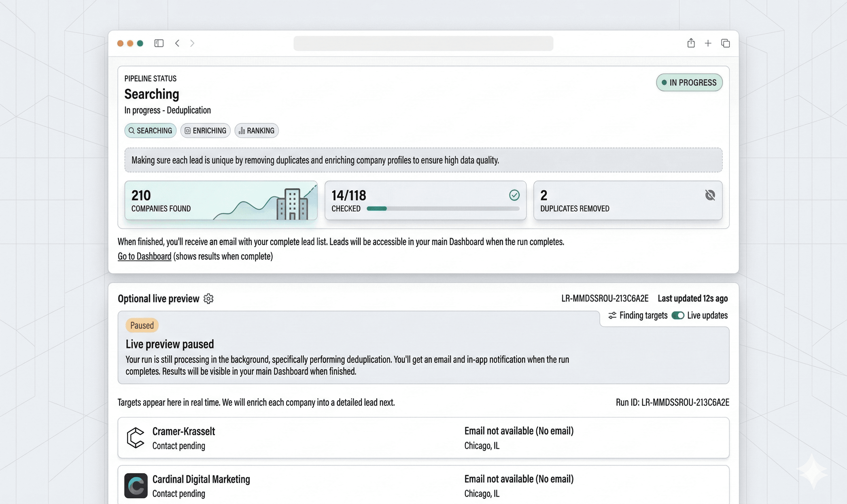Click the hidden-eye icon on Duplicates Removed card
The width and height of the screenshot is (847, 504).
(x=710, y=195)
